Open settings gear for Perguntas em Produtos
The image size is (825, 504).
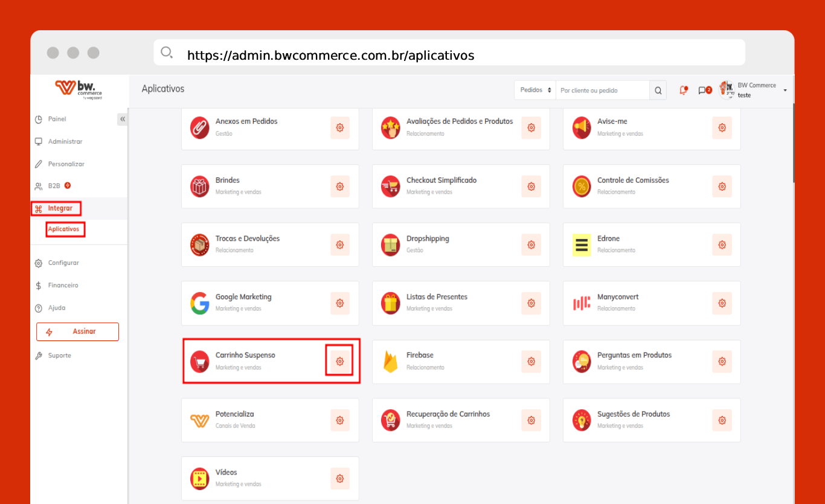coord(722,361)
